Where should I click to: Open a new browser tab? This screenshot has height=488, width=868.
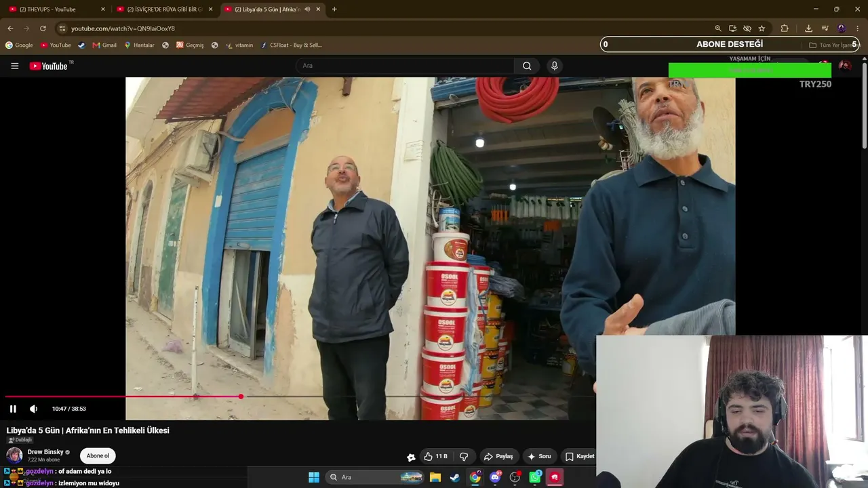[x=334, y=9]
